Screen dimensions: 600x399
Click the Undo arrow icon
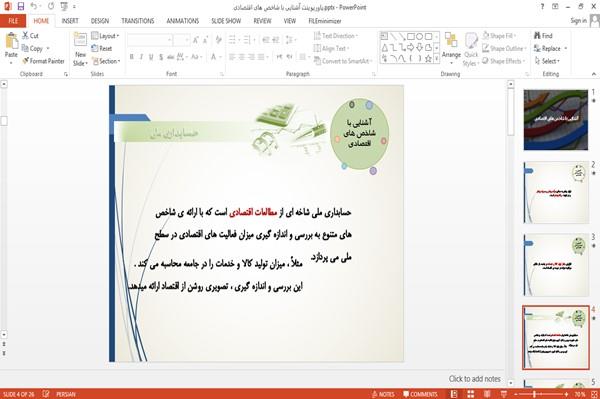(34, 6)
